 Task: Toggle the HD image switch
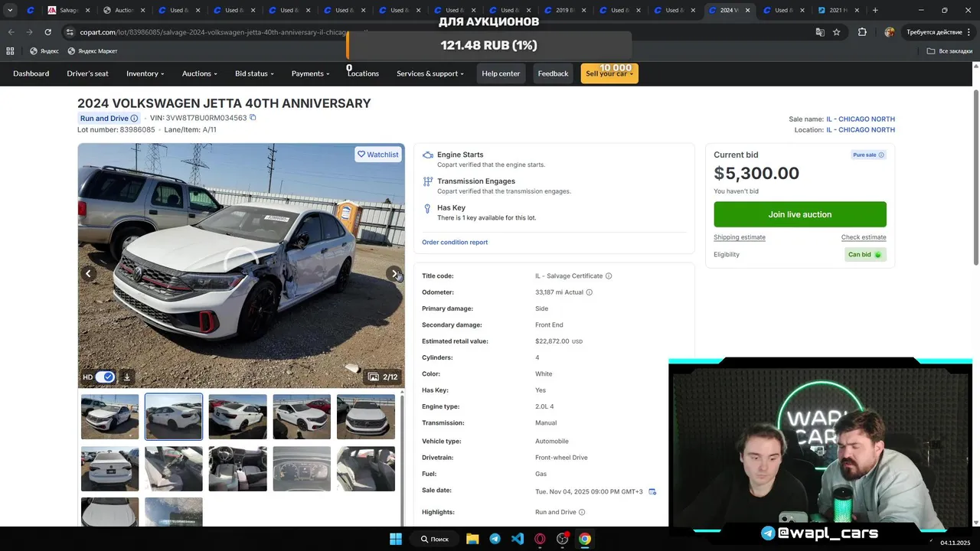(x=105, y=377)
